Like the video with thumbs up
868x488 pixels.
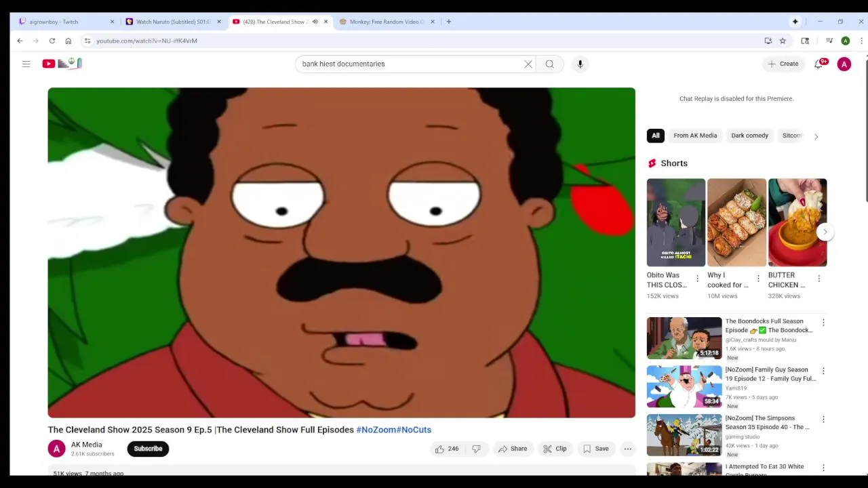click(447, 449)
